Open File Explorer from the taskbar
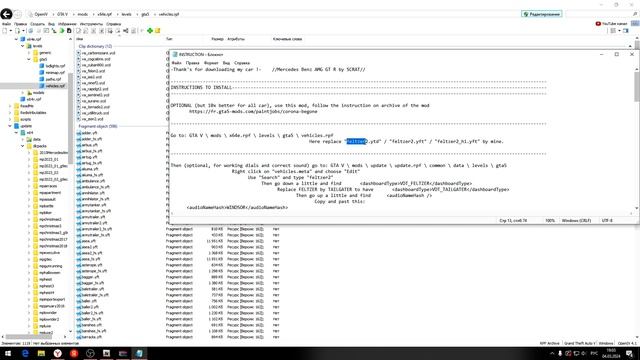The height and width of the screenshot is (360, 640). [41, 353]
